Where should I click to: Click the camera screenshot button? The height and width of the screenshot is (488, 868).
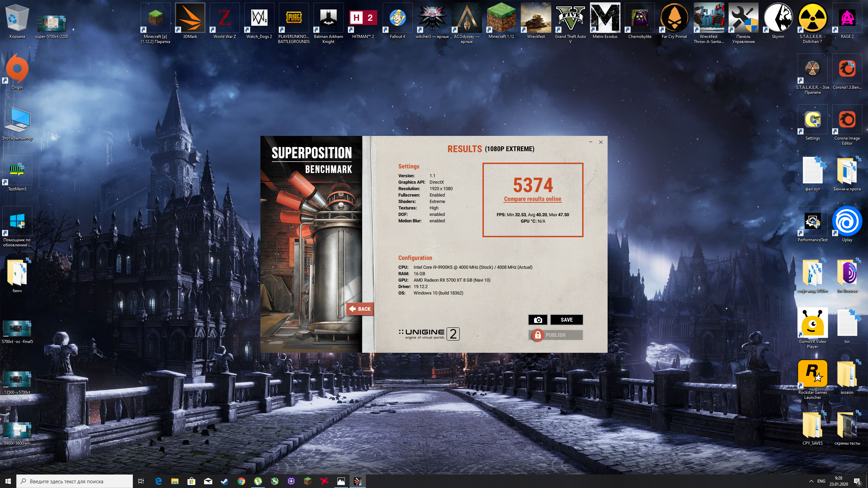[538, 320]
